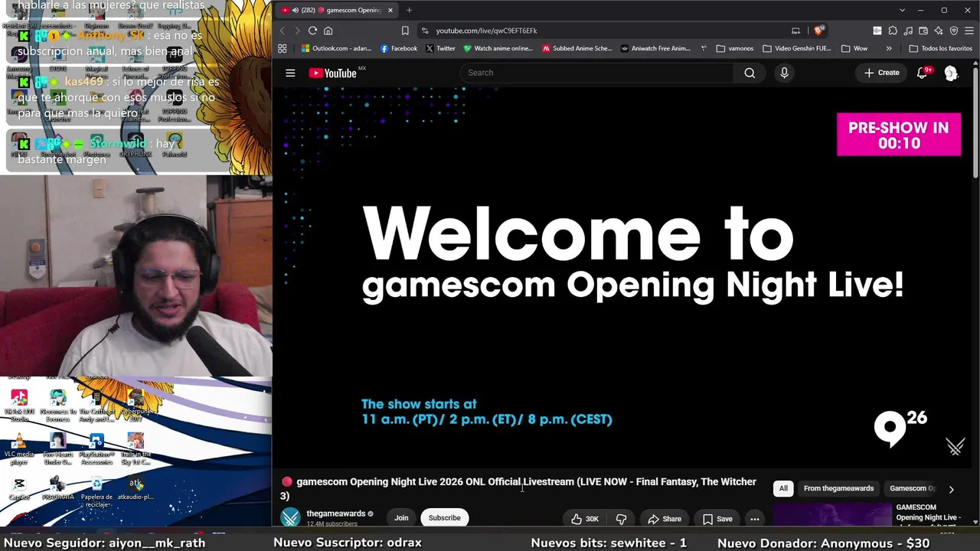Select the From thegameawards filter chip
This screenshot has width=980, height=551.
pos(838,488)
